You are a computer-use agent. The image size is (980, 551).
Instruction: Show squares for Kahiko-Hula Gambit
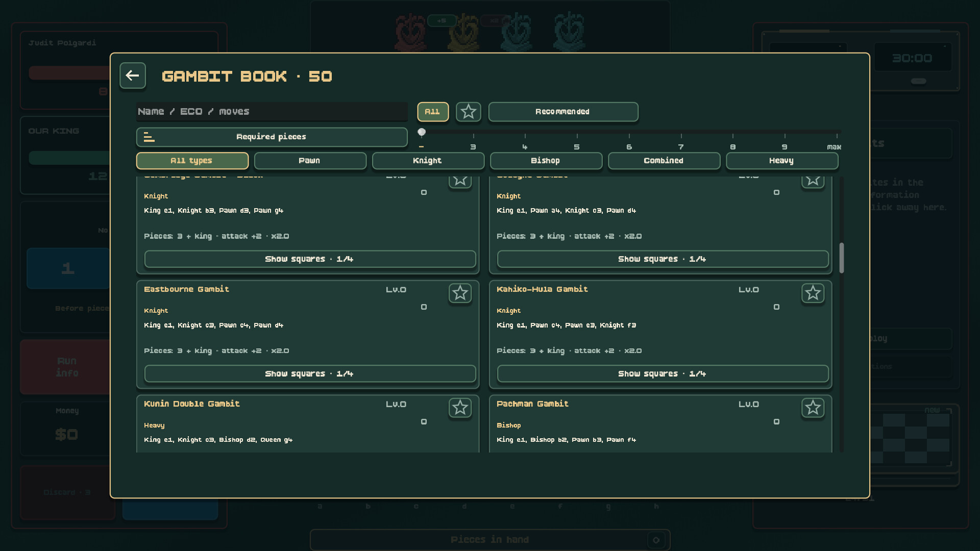click(x=663, y=373)
